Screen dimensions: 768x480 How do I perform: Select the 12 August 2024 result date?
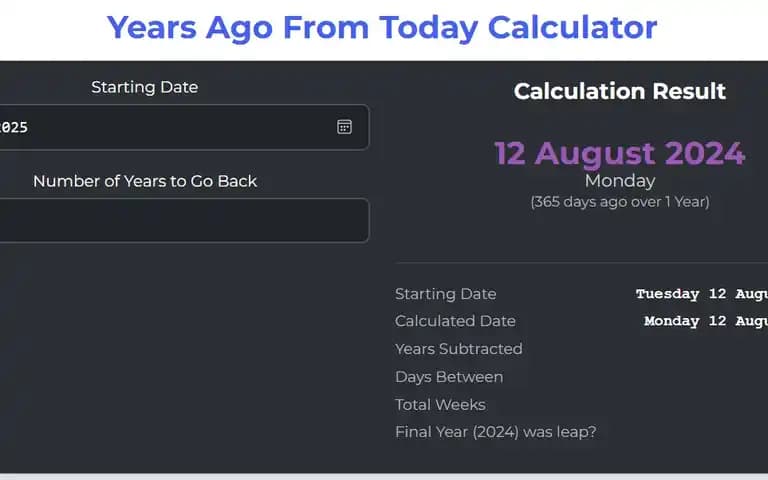tap(620, 153)
